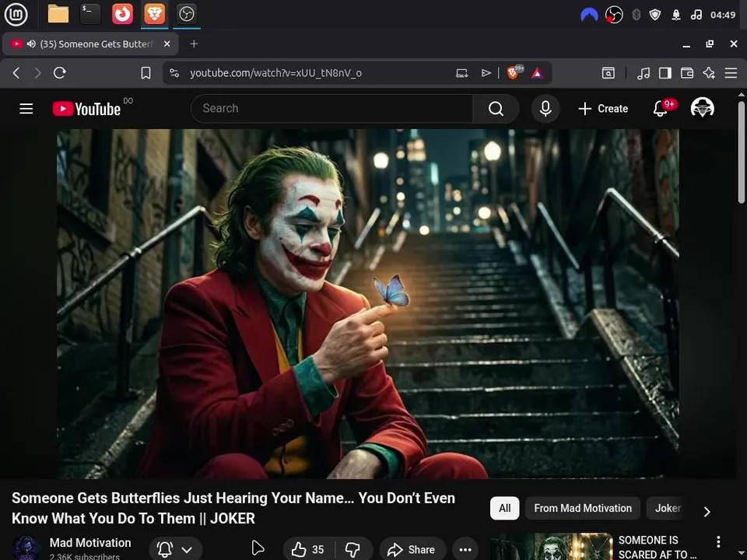Viewport: 747px width, 560px height.
Task: Open Brave Rewards triangle icon
Action: point(537,73)
